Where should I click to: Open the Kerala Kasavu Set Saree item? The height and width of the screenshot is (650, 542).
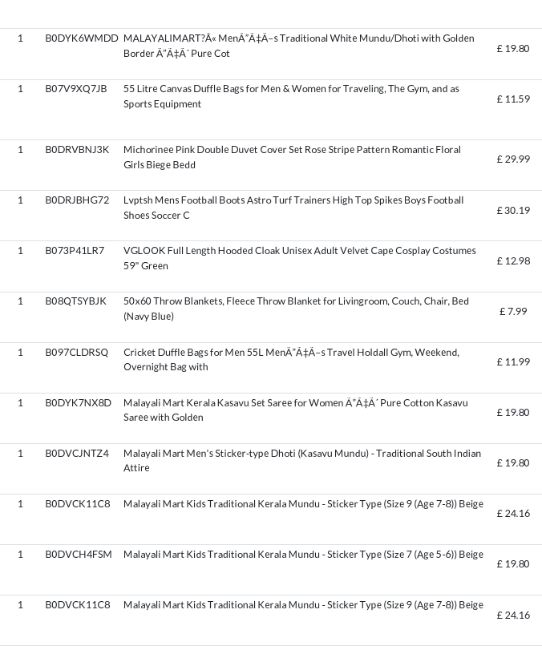[296, 410]
